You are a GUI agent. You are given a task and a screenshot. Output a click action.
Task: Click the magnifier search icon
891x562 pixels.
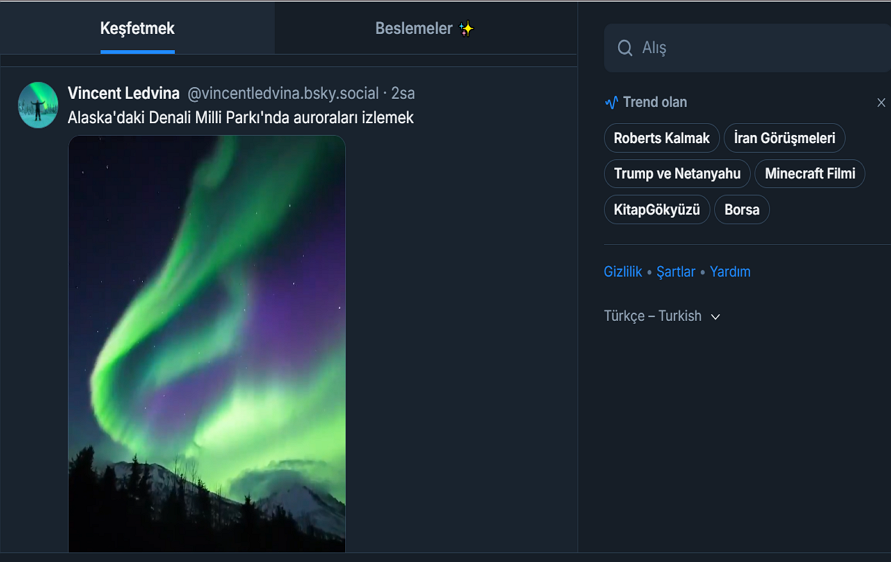click(x=625, y=48)
